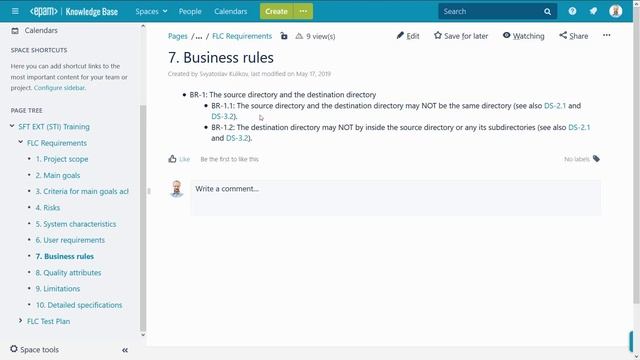Open Space tools menu
Screen dimensions: 640x360
(34, 349)
